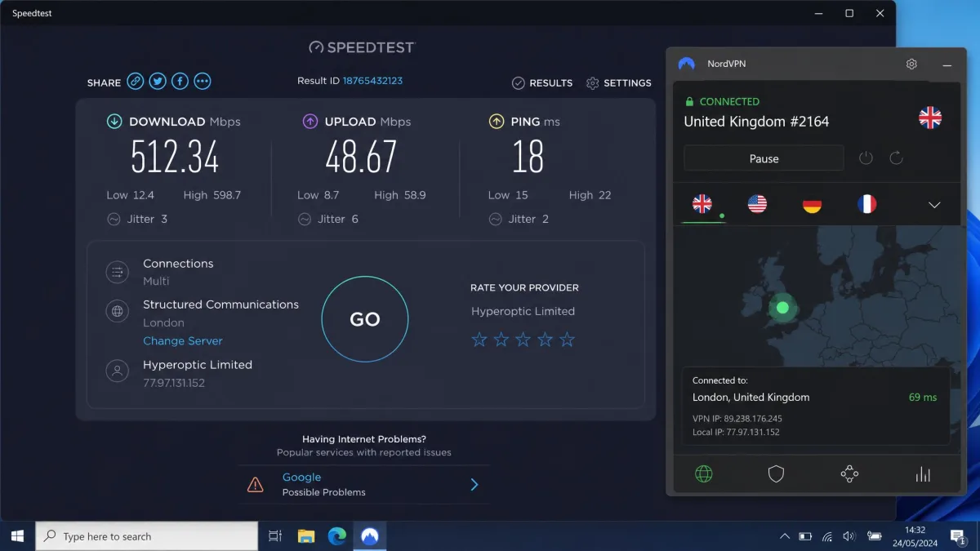
Task: Click the ping icon
Action: 497,122
